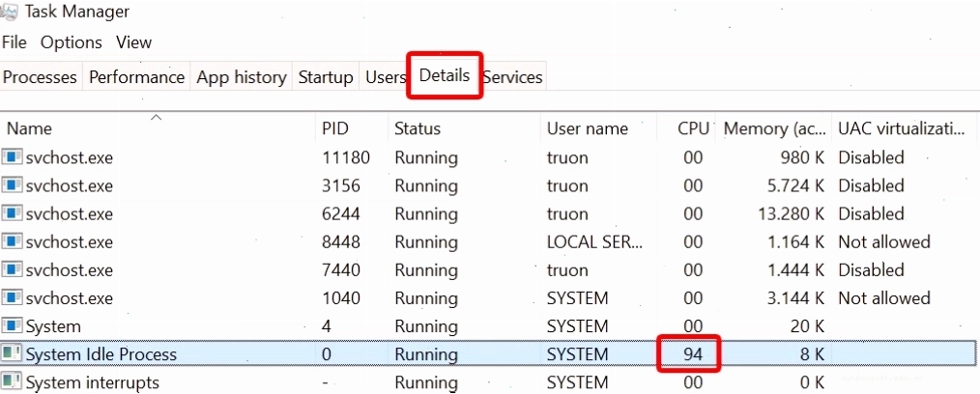980x394 pixels.
Task: Click the Task Manager title bar icon
Action: 10,10
